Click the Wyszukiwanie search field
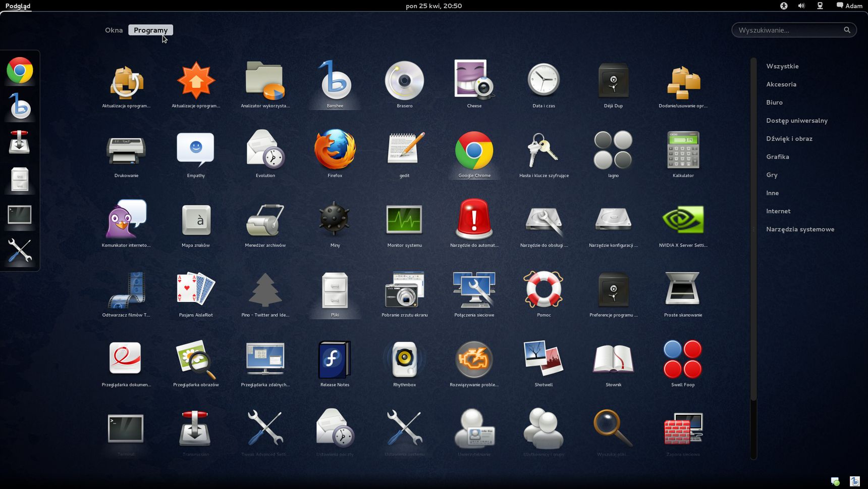The height and width of the screenshot is (489, 868). [794, 30]
